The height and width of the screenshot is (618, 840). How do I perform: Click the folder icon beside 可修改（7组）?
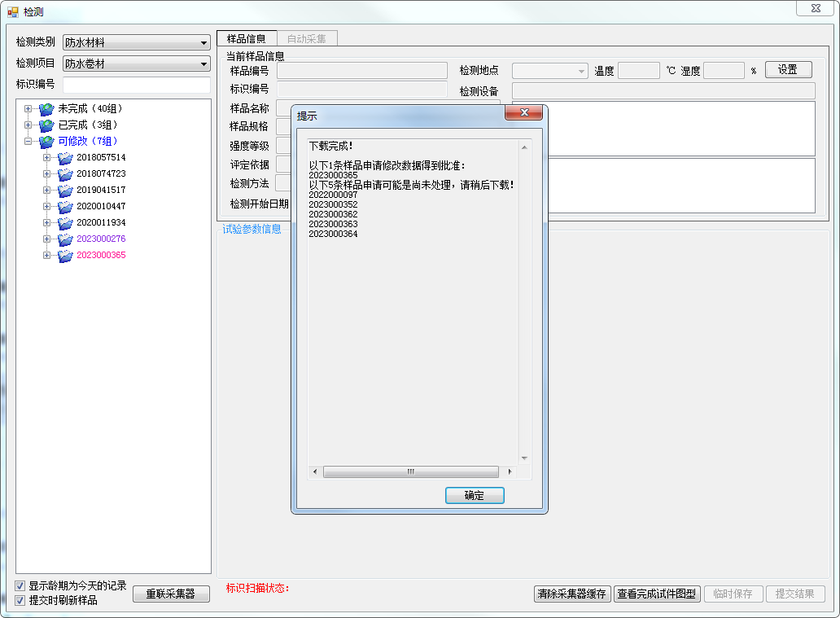click(x=46, y=142)
